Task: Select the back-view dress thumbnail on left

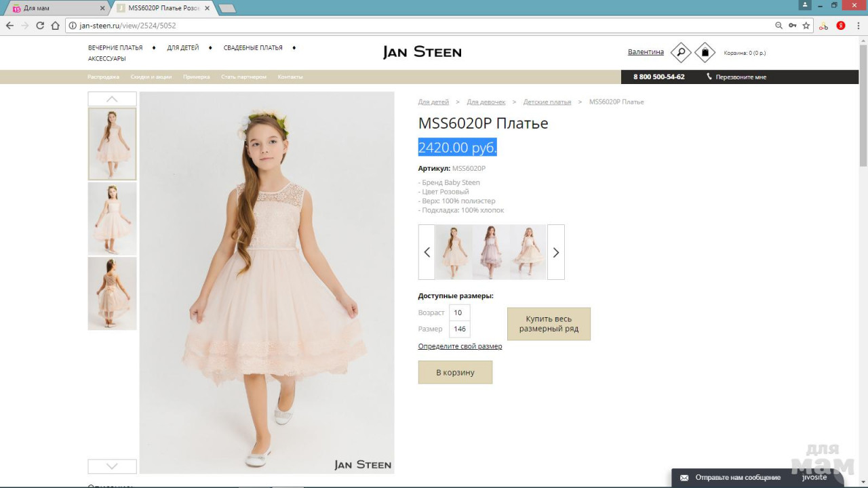Action: (112, 293)
